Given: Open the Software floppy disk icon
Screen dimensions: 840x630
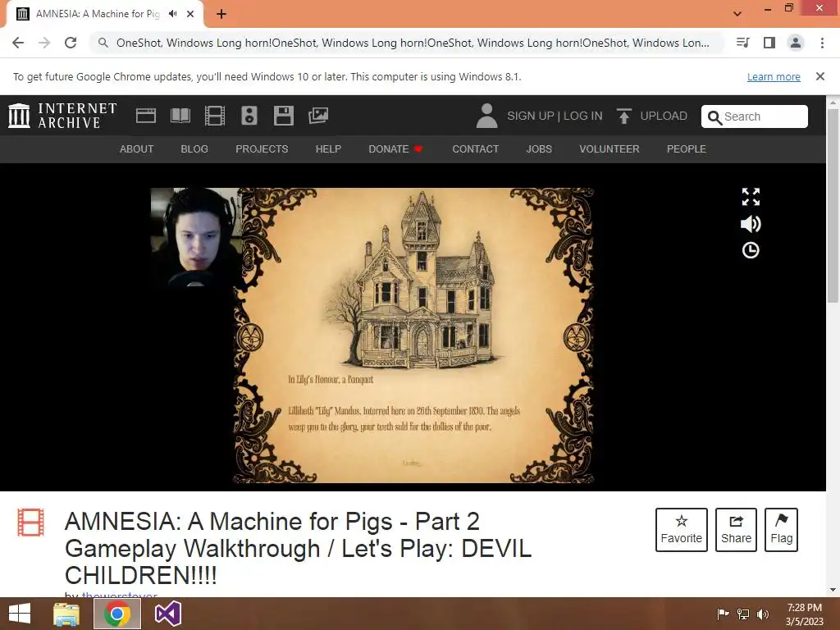Looking at the screenshot, I should point(283,116).
